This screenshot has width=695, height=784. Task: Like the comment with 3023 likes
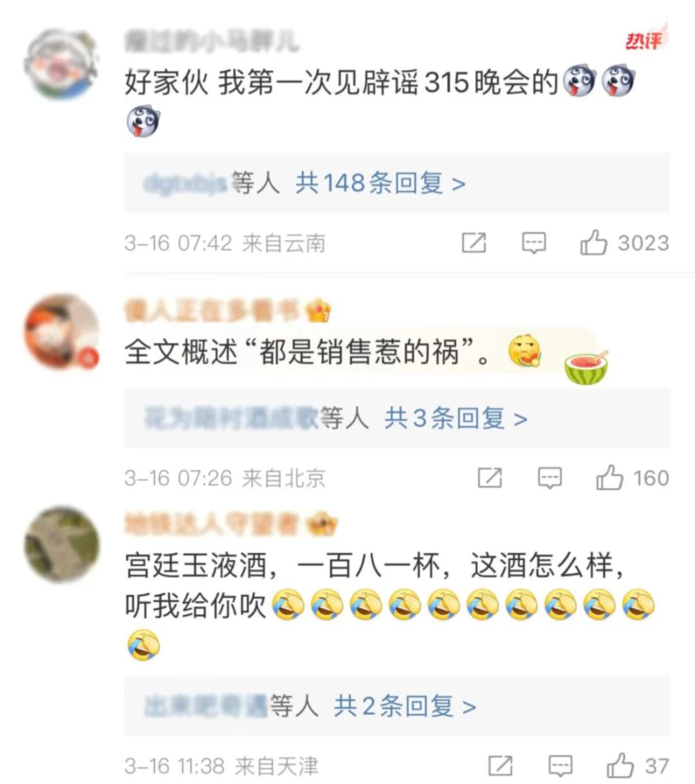pyautogui.click(x=593, y=242)
